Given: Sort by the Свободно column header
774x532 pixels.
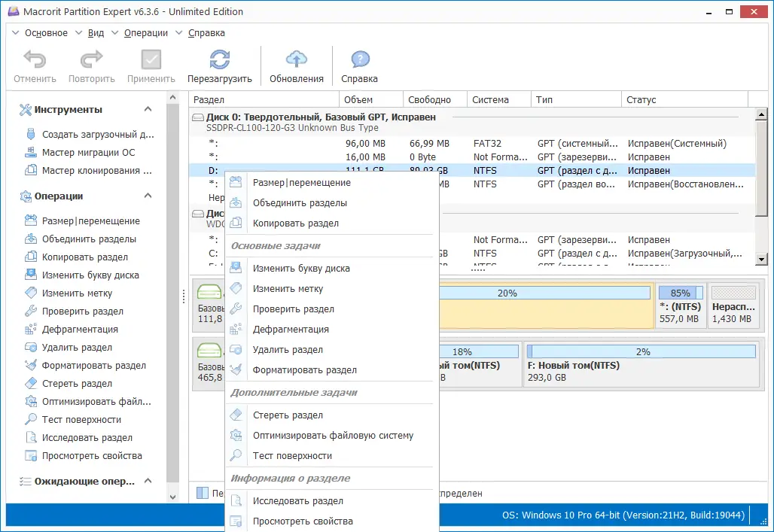Looking at the screenshot, I should tap(429, 100).
